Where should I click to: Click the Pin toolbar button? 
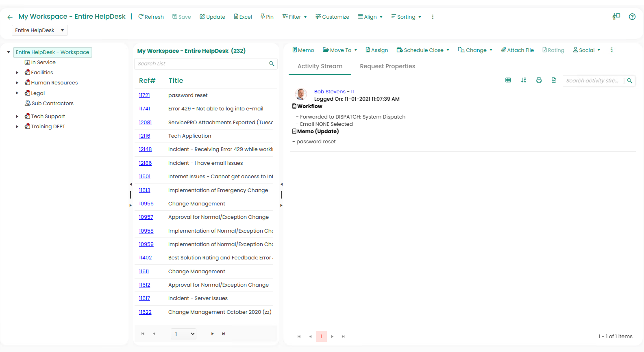click(267, 17)
